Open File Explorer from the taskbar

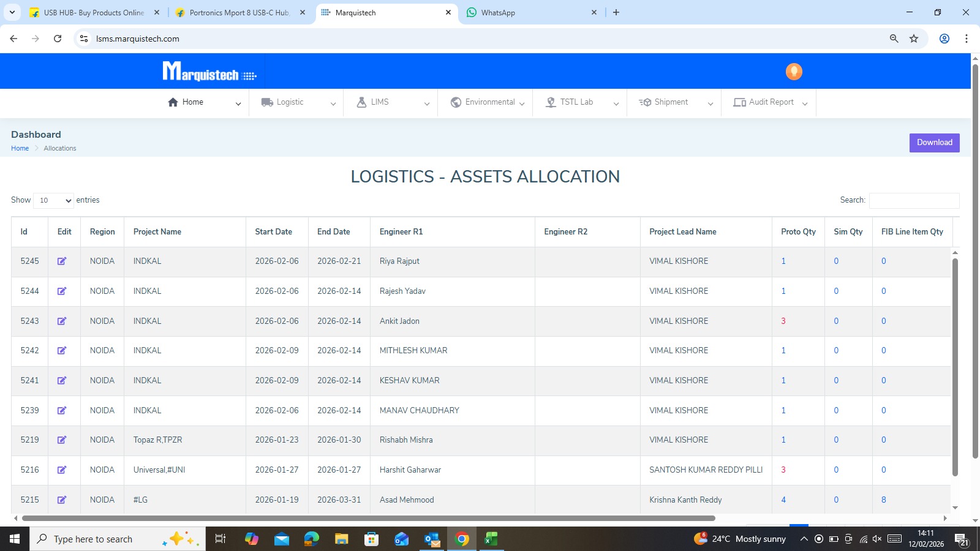341,539
